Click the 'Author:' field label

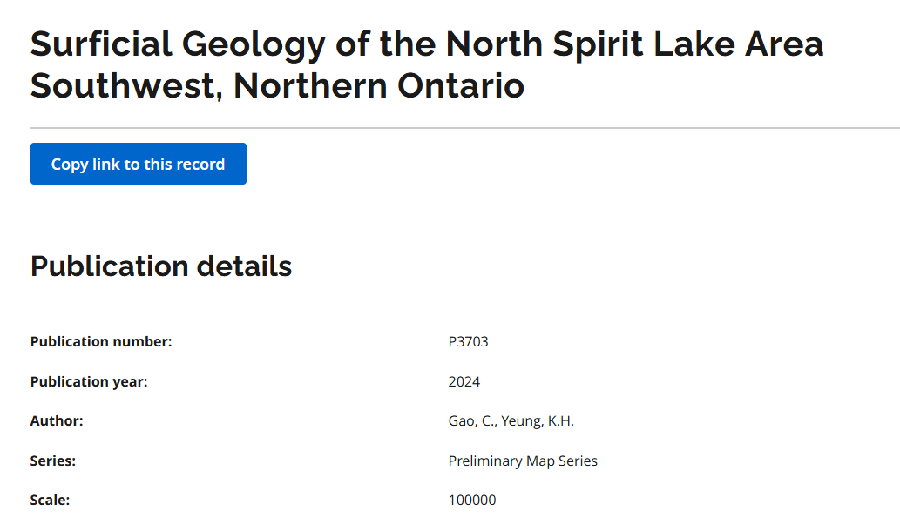coord(57,421)
